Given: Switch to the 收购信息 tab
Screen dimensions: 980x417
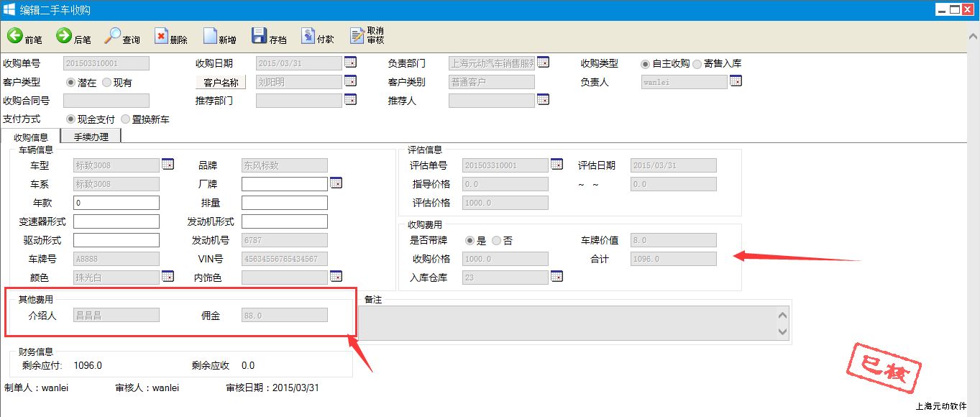Looking at the screenshot, I should (31, 137).
